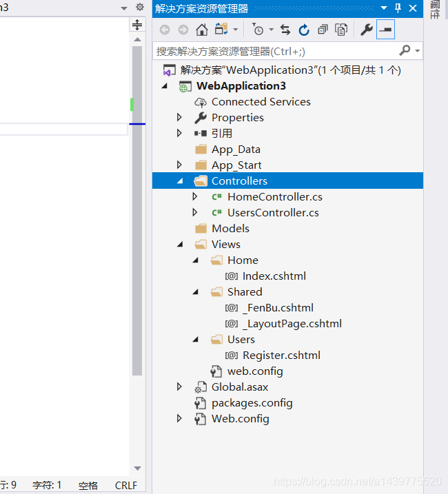
Task: Select web.config under Views
Action: [255, 371]
